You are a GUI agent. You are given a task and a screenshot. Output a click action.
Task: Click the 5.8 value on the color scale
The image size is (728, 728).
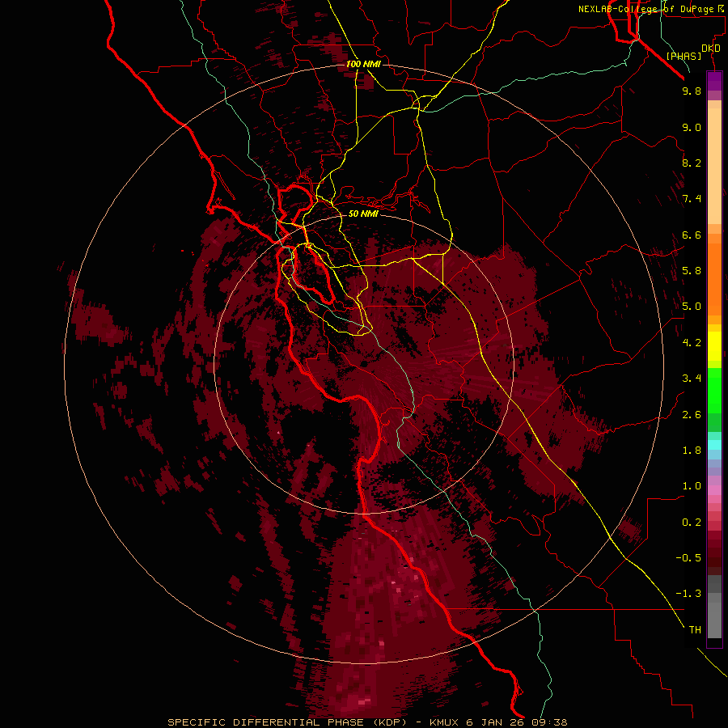click(692, 271)
